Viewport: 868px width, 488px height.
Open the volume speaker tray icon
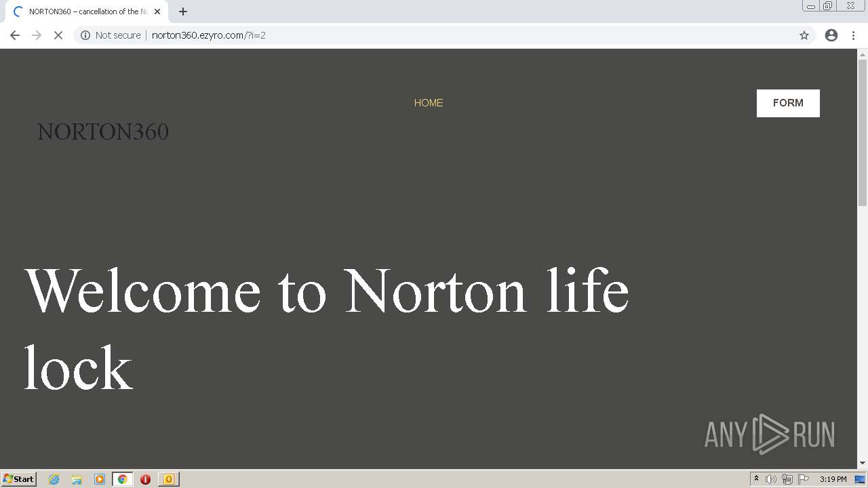pos(771,479)
